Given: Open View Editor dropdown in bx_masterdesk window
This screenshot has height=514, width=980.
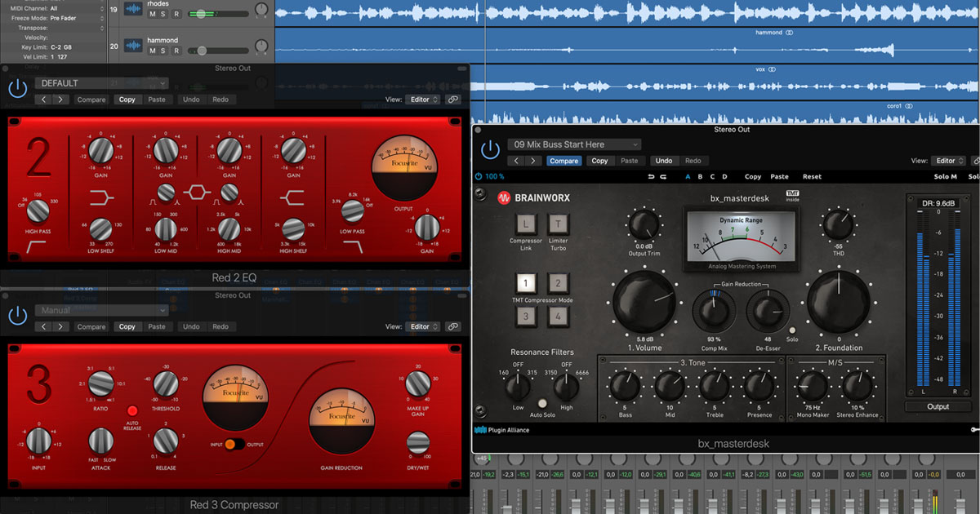Looking at the screenshot, I should tap(949, 161).
